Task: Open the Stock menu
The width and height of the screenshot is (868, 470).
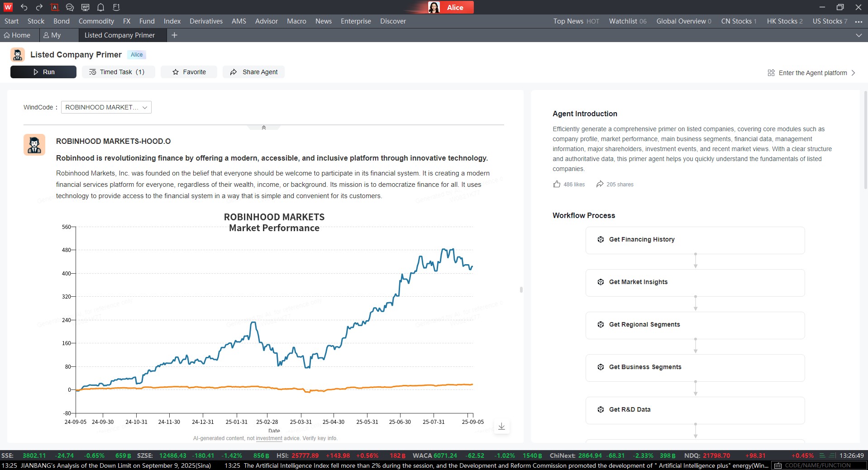Action: 36,21
